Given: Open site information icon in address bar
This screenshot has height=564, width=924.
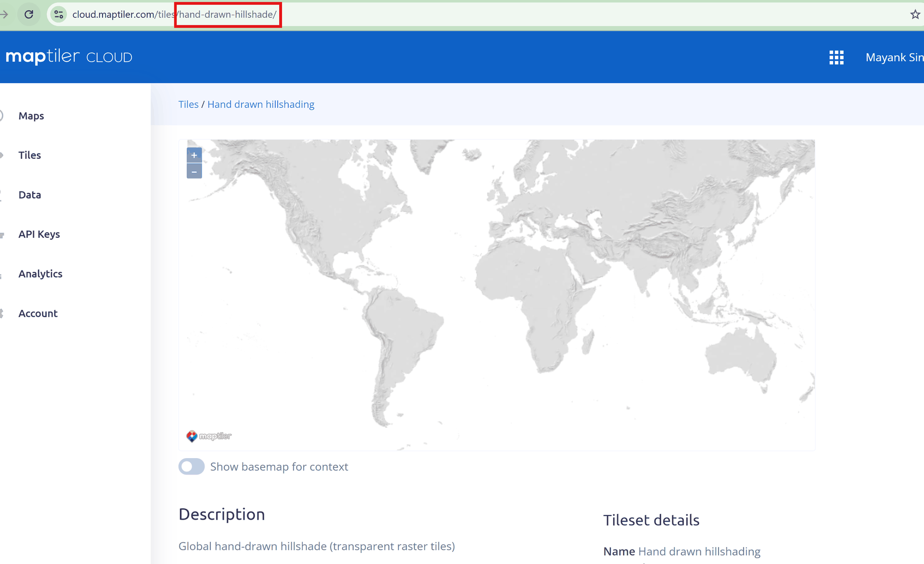Looking at the screenshot, I should [59, 14].
